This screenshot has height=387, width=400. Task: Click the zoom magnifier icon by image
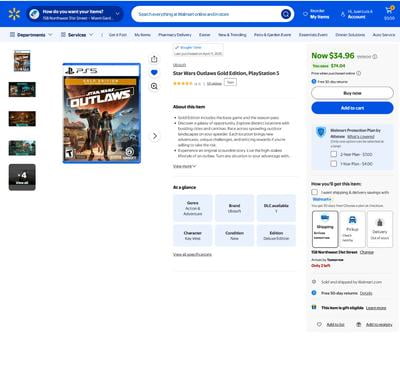pyautogui.click(x=154, y=86)
